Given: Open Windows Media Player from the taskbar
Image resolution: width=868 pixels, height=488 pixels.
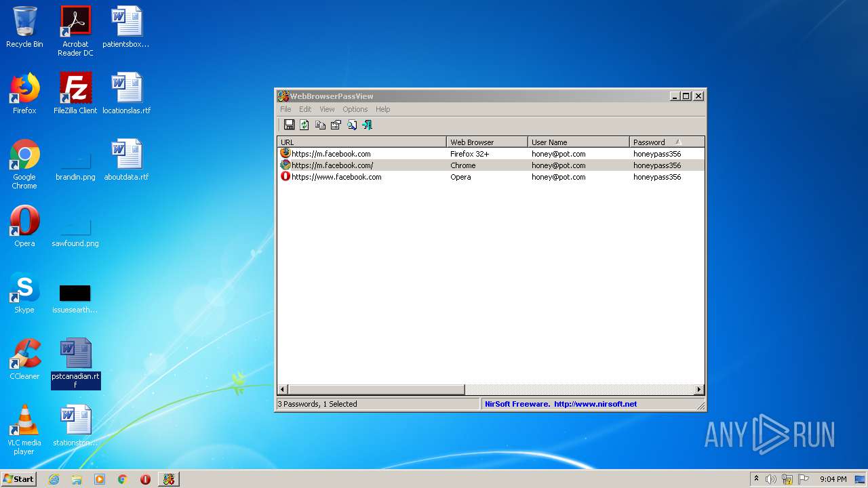Looking at the screenshot, I should pyautogui.click(x=100, y=479).
